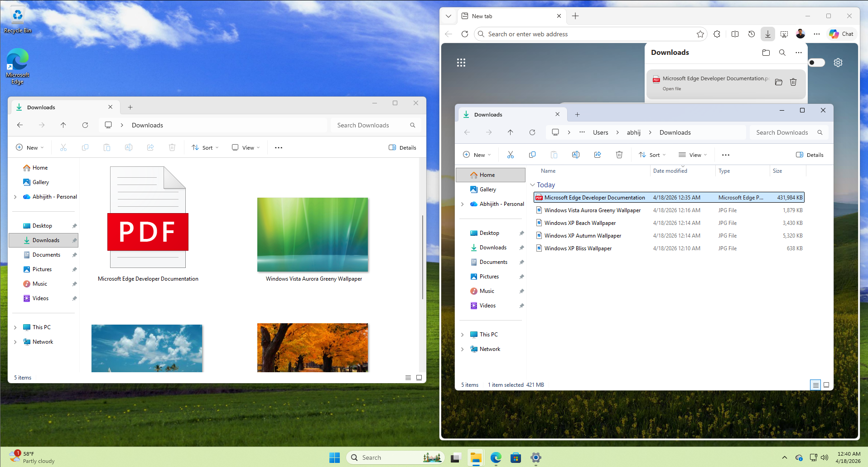
Task: Click Open file for the downloaded PDF
Action: (x=671, y=88)
